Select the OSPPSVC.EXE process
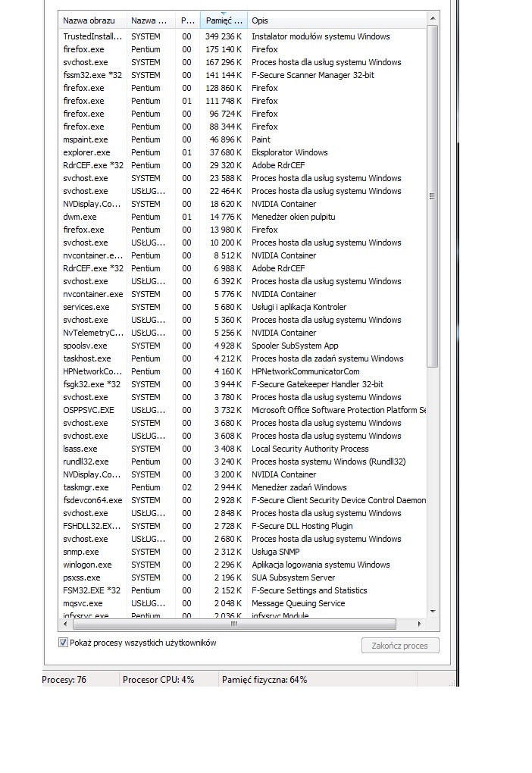Image resolution: width=532 pixels, height=773 pixels. 242,410
